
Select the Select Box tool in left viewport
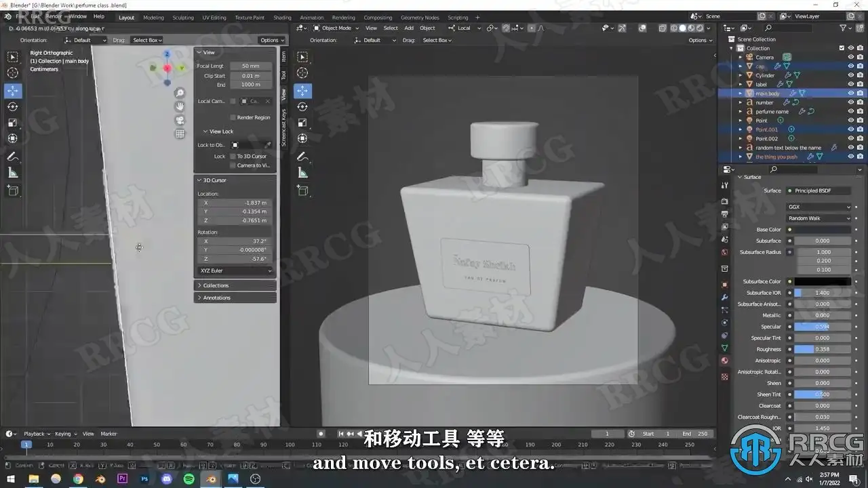(x=13, y=57)
